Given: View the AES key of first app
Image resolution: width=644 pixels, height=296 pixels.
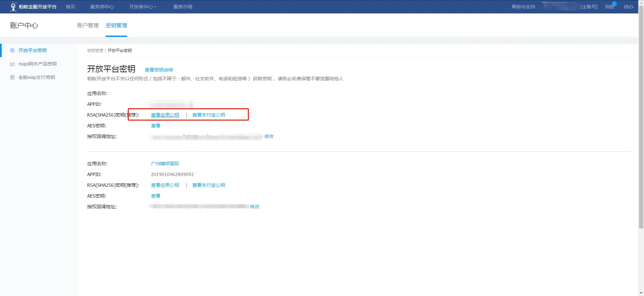Looking at the screenshot, I should pyautogui.click(x=156, y=126).
